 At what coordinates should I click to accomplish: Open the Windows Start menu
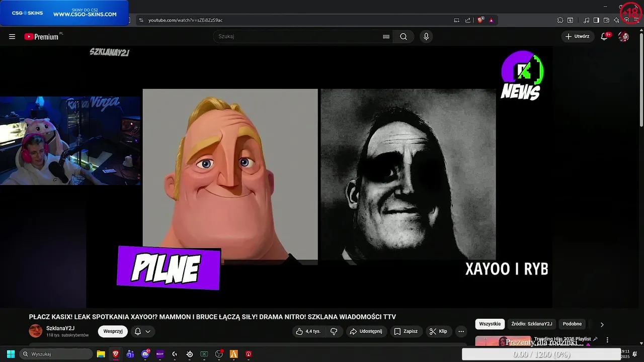[x=11, y=354]
